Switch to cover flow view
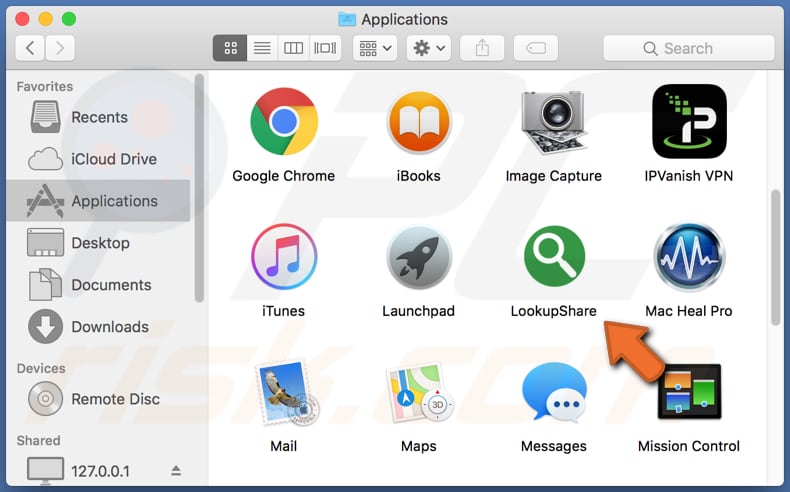 (325, 48)
